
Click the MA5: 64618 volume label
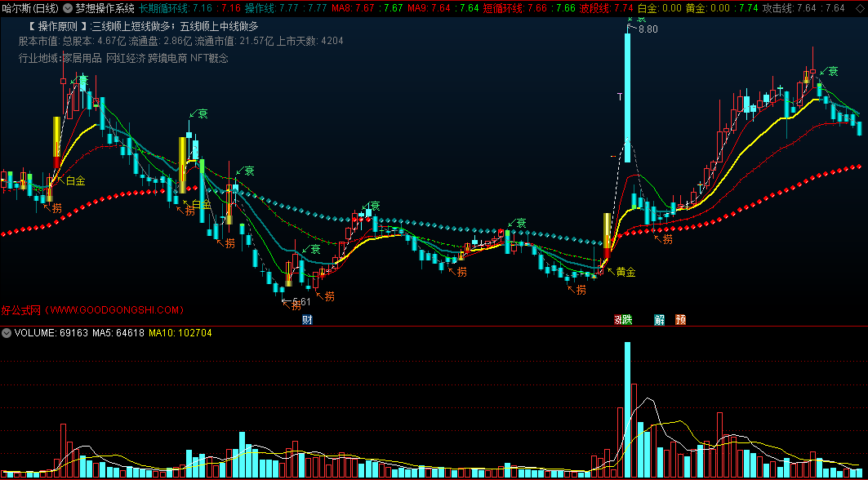pos(118,333)
